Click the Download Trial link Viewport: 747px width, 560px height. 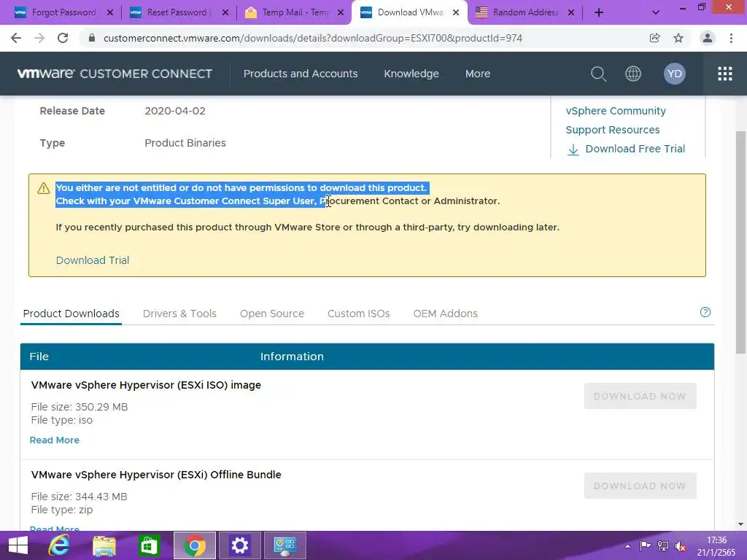click(x=93, y=260)
